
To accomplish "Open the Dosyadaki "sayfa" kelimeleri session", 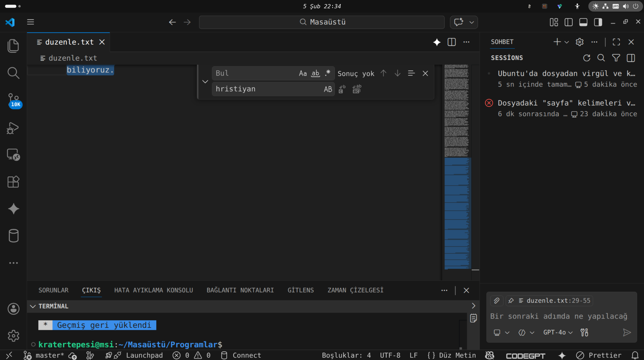I will click(562, 108).
